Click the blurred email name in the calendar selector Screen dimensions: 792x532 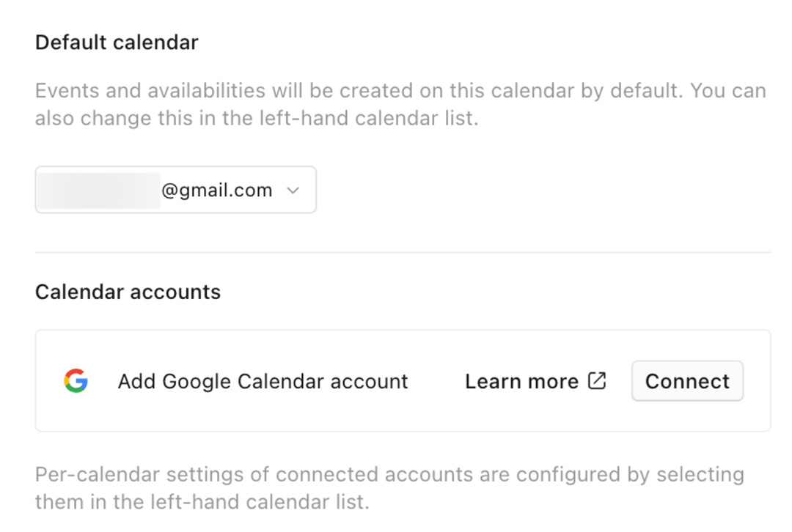pyautogui.click(x=99, y=191)
